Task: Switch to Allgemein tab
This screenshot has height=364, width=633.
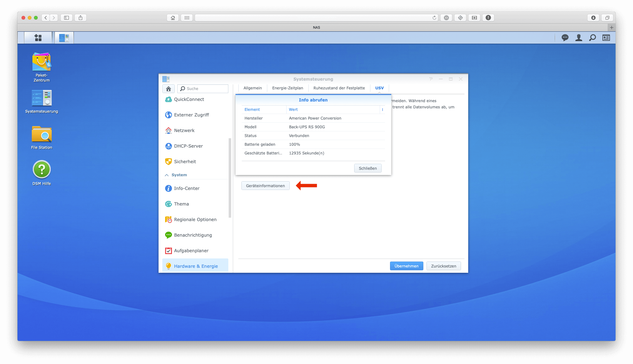Action: pos(253,88)
